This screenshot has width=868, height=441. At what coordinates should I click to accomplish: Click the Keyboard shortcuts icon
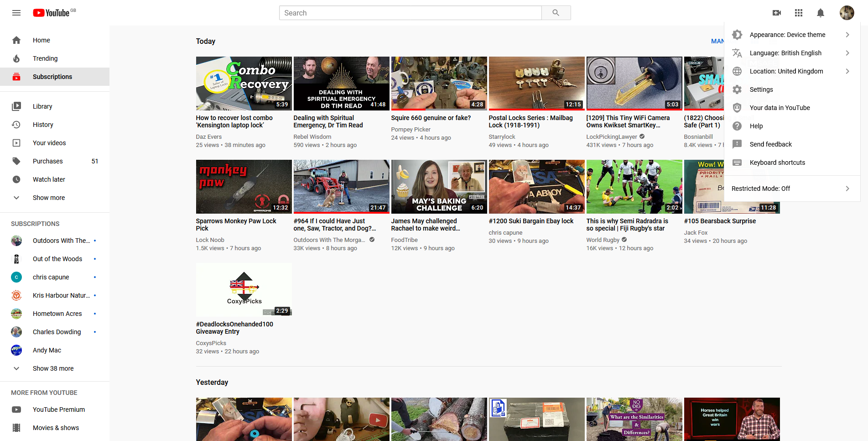[737, 163]
